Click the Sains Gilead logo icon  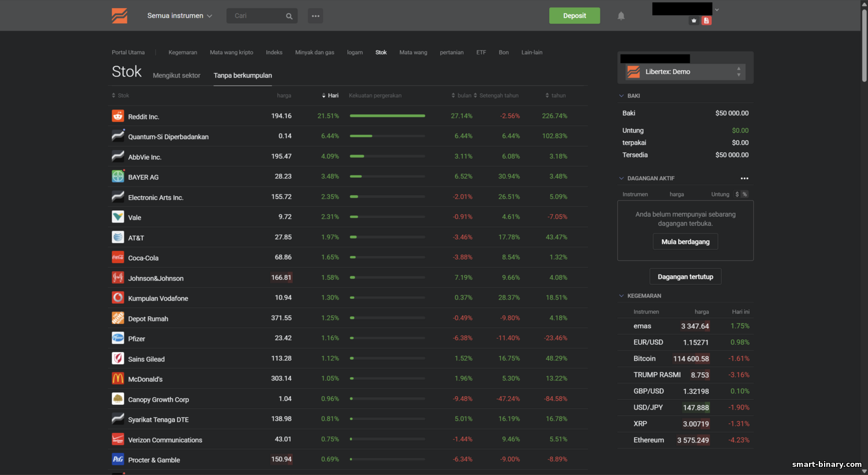118,358
